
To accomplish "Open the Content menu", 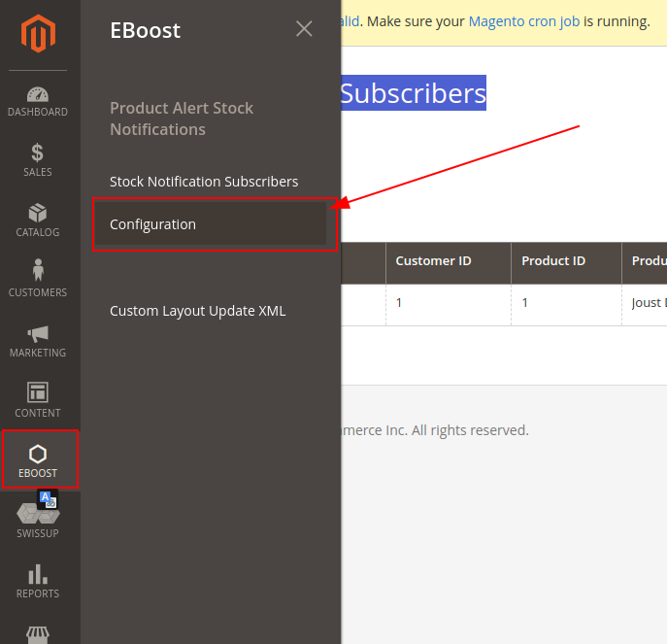I will point(39,402).
